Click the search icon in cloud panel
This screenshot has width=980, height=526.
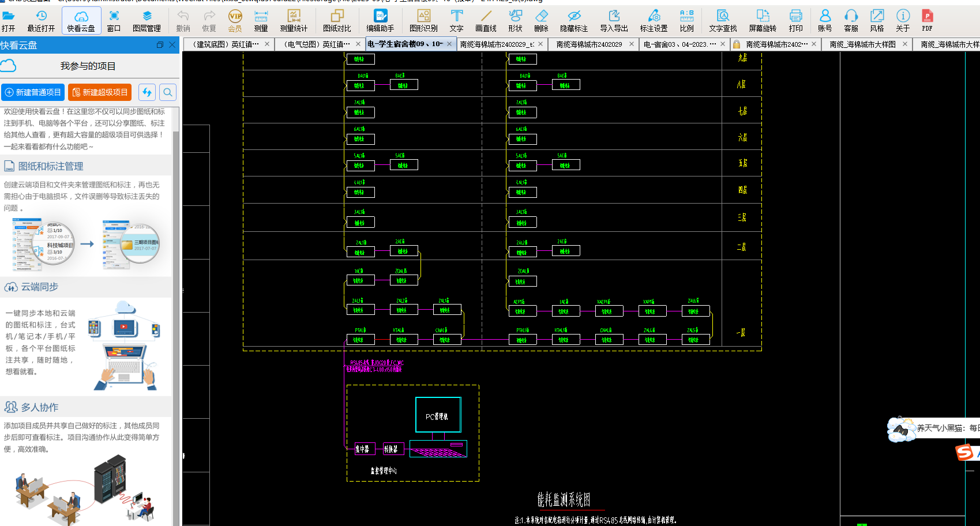point(168,92)
